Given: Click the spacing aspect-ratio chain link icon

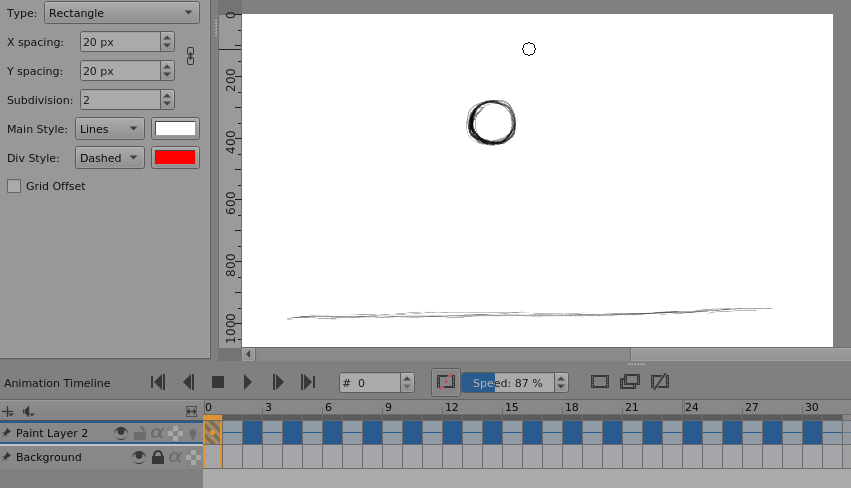Looking at the screenshot, I should click(190, 56).
